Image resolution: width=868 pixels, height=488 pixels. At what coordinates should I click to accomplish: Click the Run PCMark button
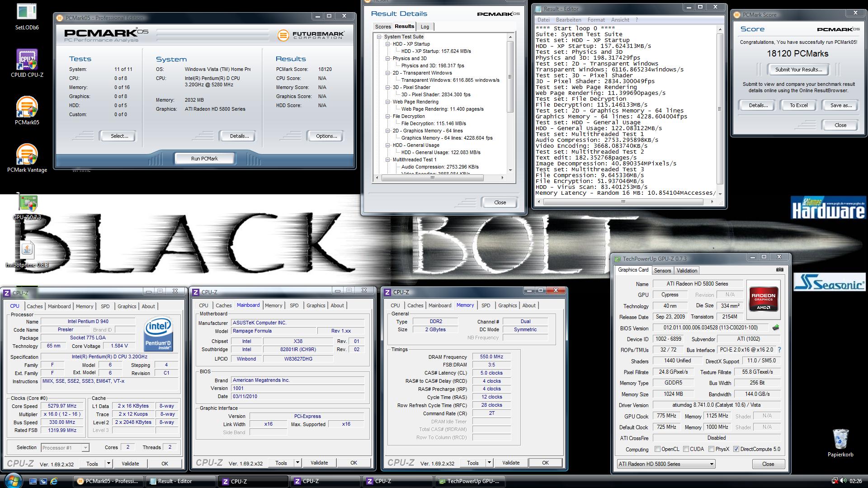pyautogui.click(x=204, y=159)
